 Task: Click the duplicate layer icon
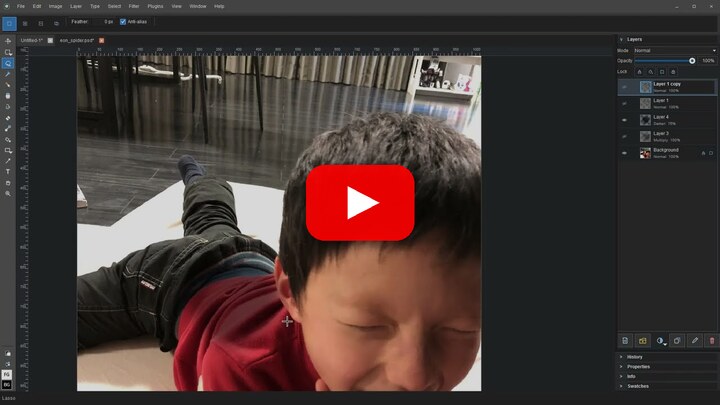(677, 341)
